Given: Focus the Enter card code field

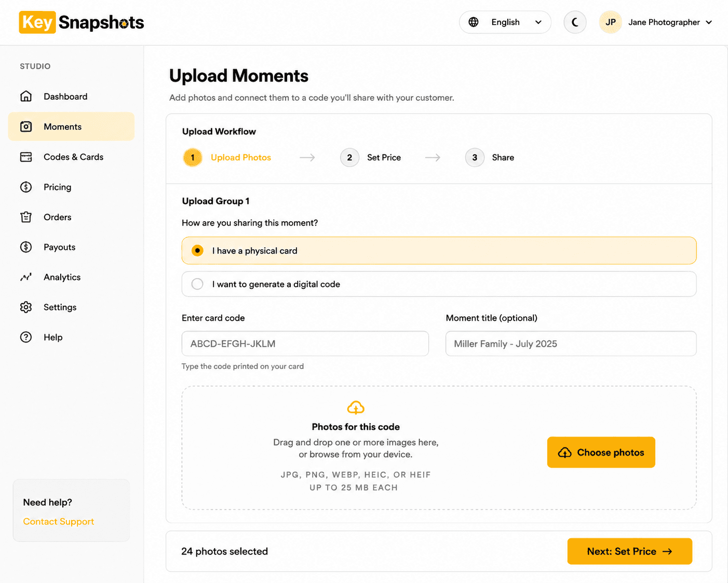Looking at the screenshot, I should tap(305, 343).
